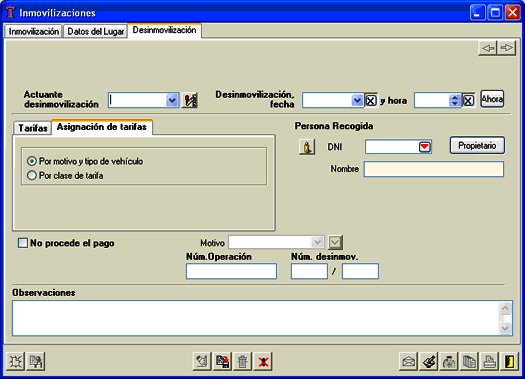Click the Inmovilizaciones title bar app icon
This screenshot has height=379, width=525.
click(x=11, y=13)
